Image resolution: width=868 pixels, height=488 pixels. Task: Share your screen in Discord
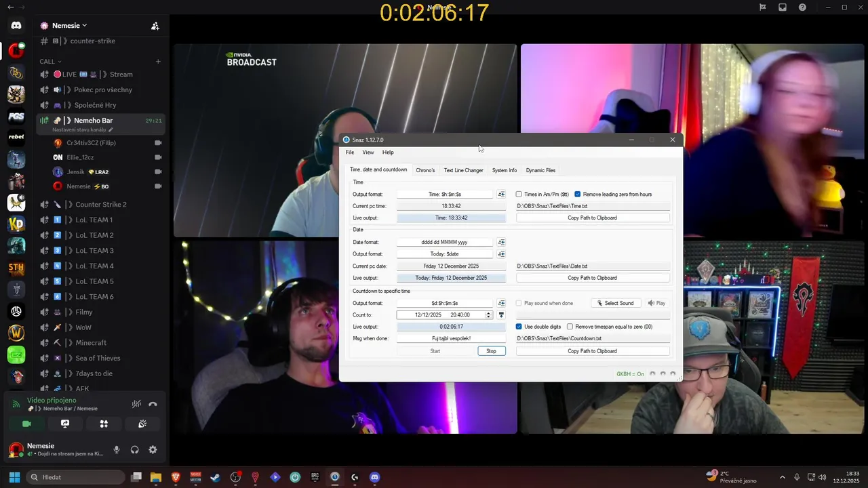(x=65, y=424)
